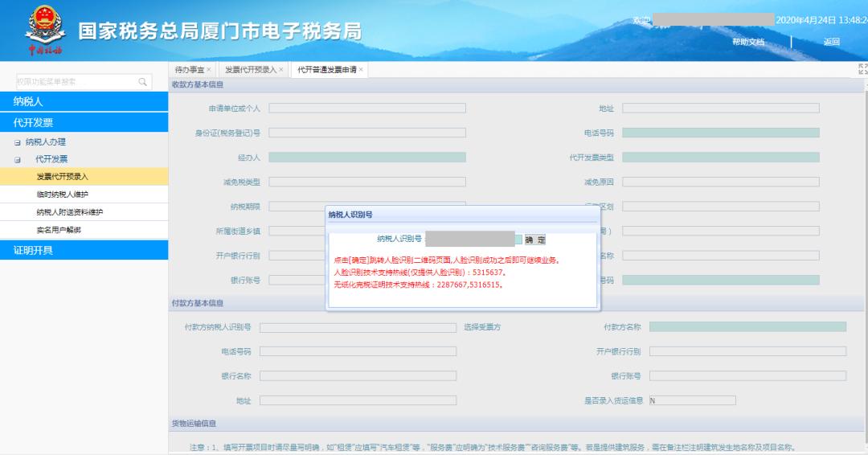
Task: Click the red face-recognition hotline 5315637 text
Action: (x=420, y=273)
